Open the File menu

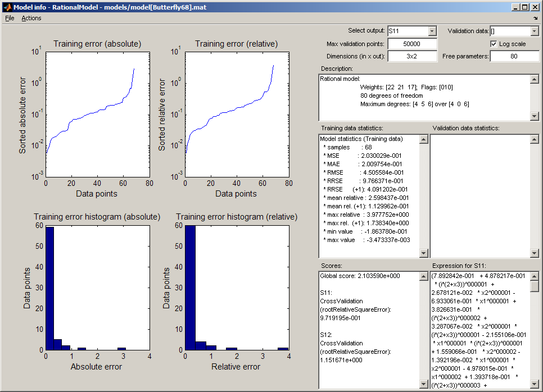click(10, 18)
